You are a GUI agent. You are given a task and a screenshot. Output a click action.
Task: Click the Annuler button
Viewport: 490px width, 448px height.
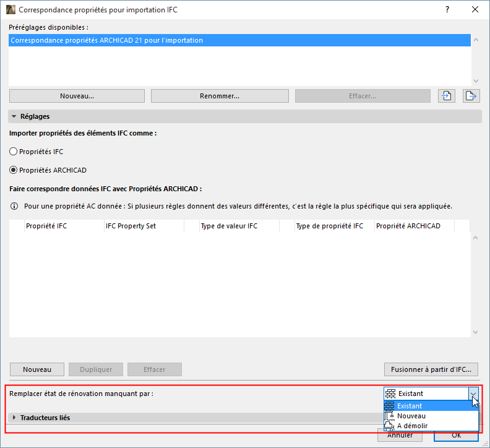click(400, 436)
